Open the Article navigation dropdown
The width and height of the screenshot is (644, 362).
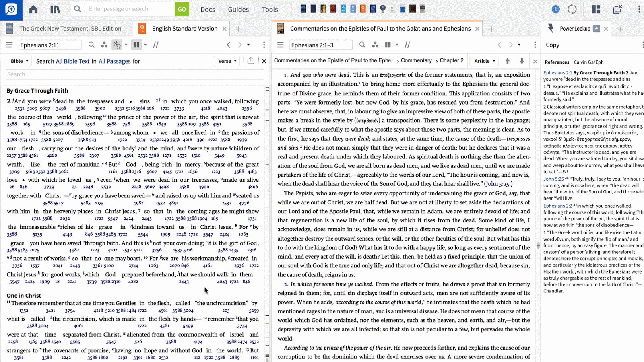coord(484,61)
